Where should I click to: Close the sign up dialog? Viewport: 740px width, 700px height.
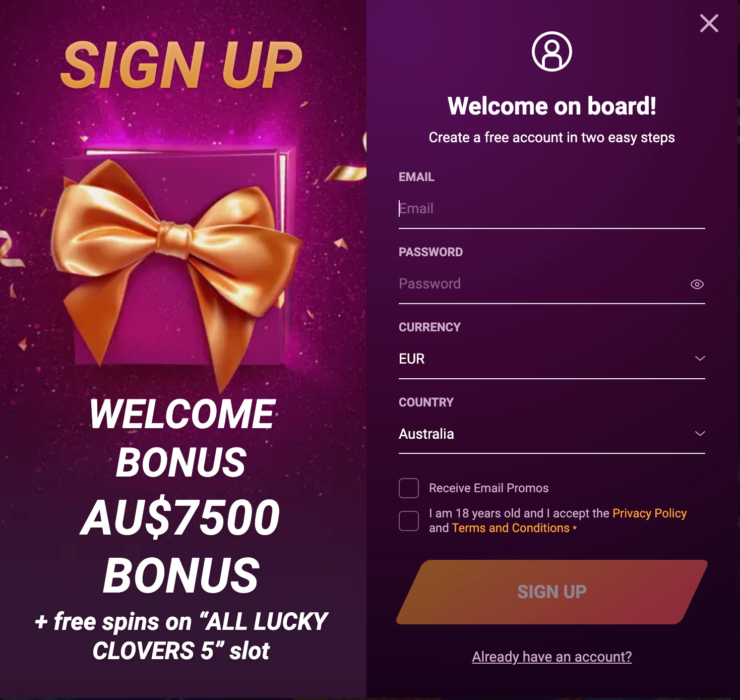(x=709, y=23)
